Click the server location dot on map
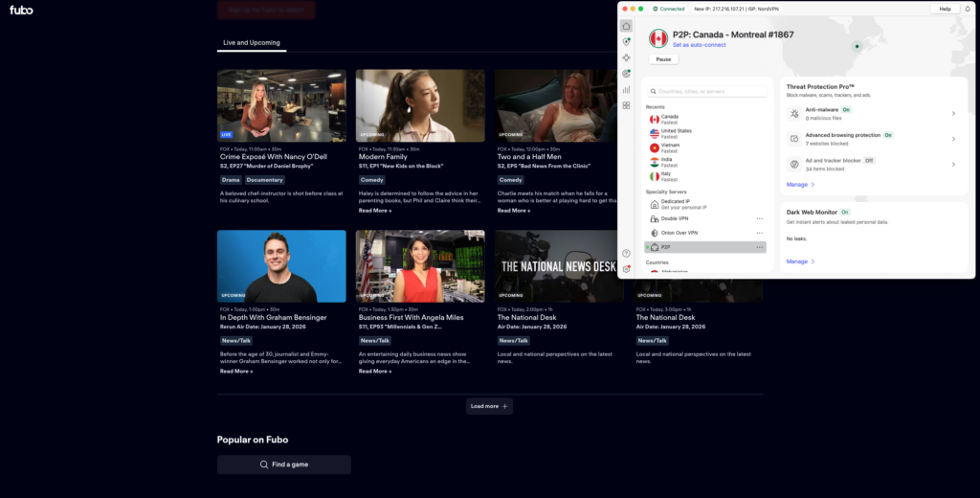Image resolution: width=980 pixels, height=498 pixels. [857, 46]
